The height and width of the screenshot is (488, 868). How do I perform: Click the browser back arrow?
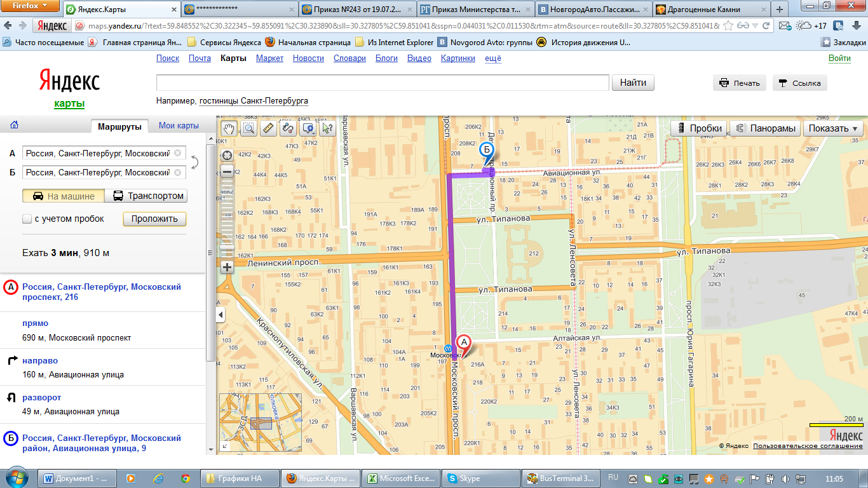pos(9,25)
